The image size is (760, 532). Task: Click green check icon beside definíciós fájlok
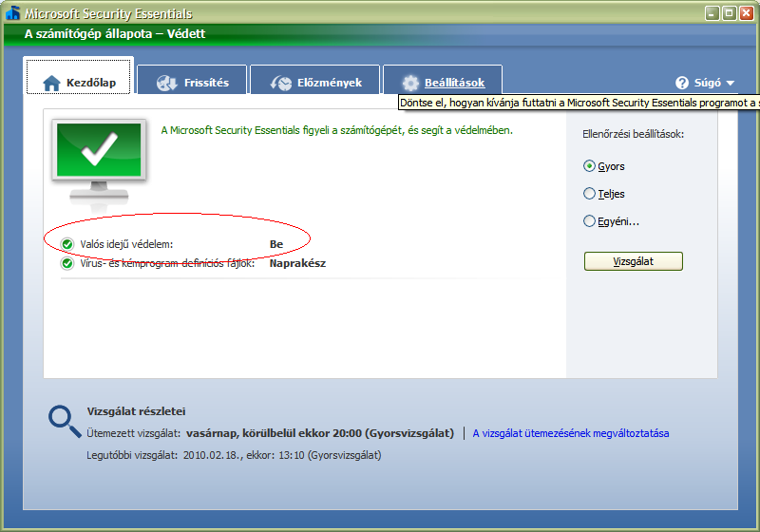tap(67, 263)
